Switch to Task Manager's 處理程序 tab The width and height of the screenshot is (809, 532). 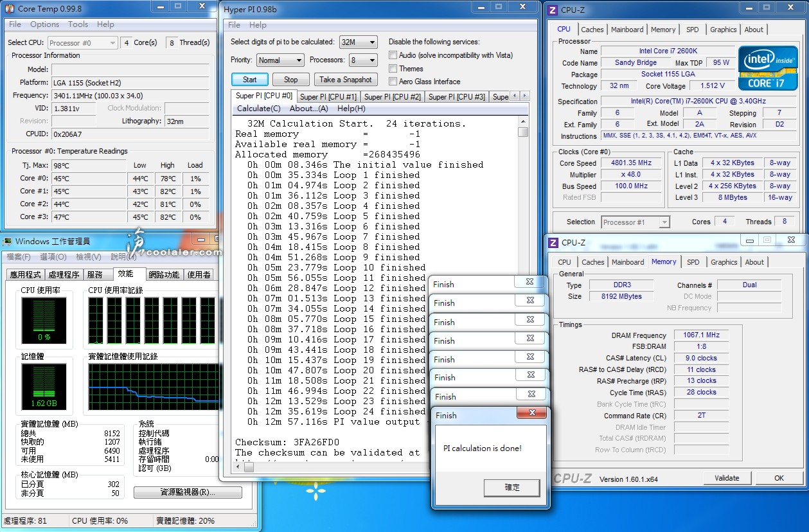pyautogui.click(x=64, y=275)
